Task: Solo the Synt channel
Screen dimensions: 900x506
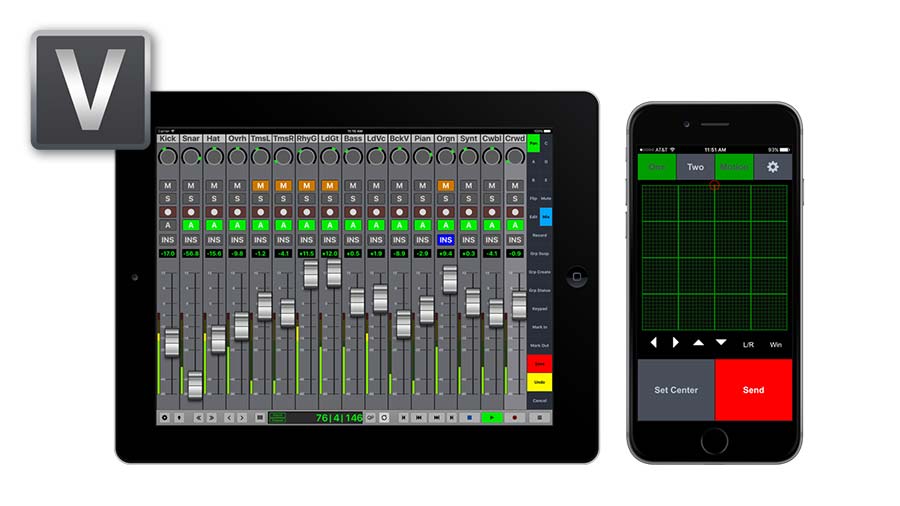Action: tap(468, 198)
